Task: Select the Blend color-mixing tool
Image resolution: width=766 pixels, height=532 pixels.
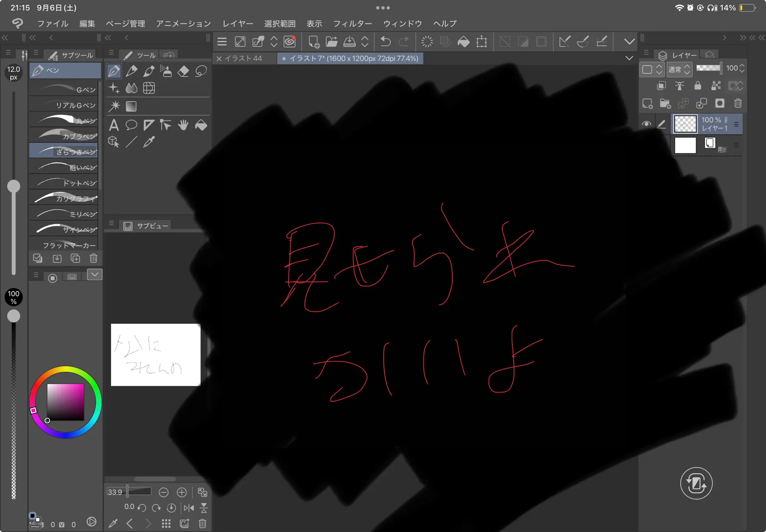Action: 131,88
